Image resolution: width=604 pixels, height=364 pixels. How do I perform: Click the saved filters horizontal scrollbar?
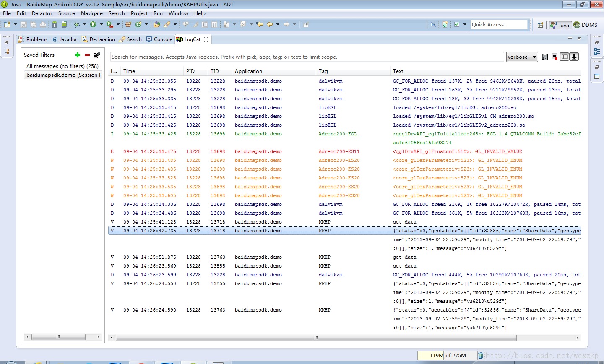[58, 337]
